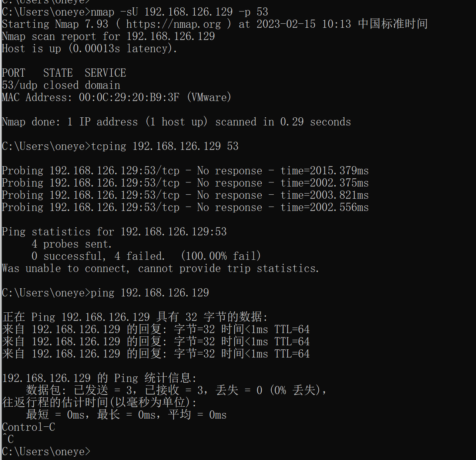Click the MAC address 00:0C:29:20:B9:3F
Screen dimensions: 476x460
129,97
